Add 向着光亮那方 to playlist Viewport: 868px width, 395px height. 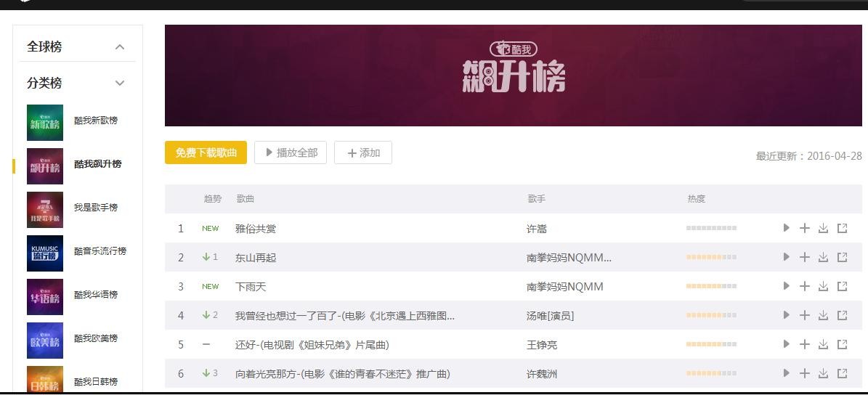point(805,373)
